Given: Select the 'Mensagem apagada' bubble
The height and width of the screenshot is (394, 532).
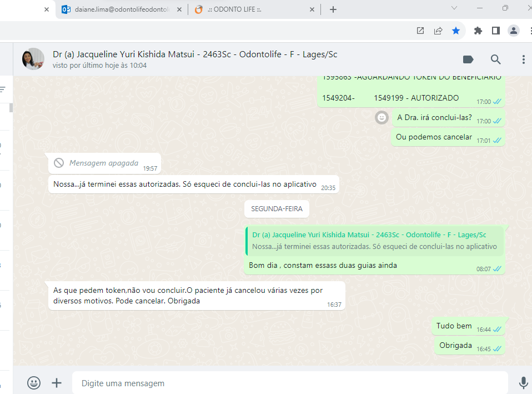Looking at the screenshot, I should click(104, 163).
